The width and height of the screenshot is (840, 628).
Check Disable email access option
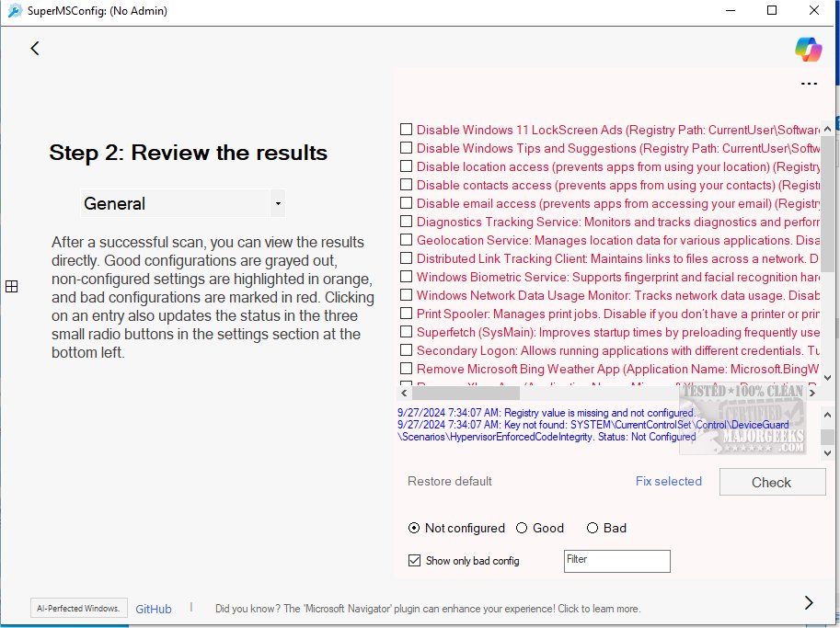[406, 203]
